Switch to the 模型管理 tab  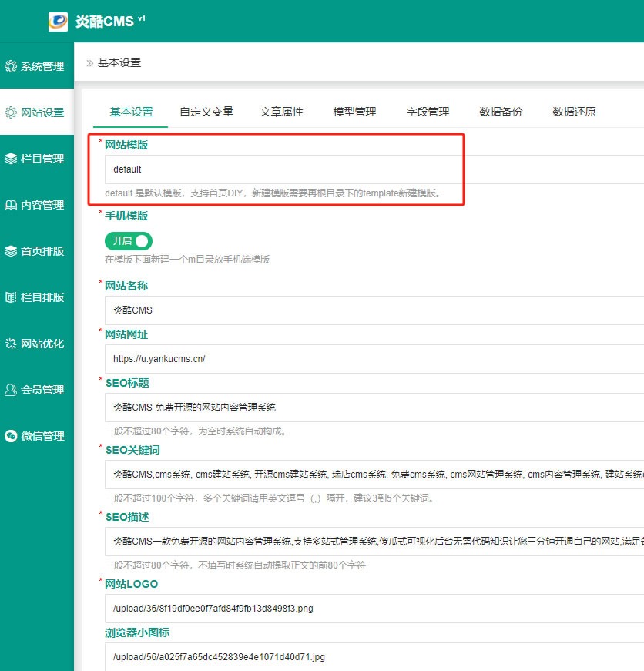tap(354, 112)
